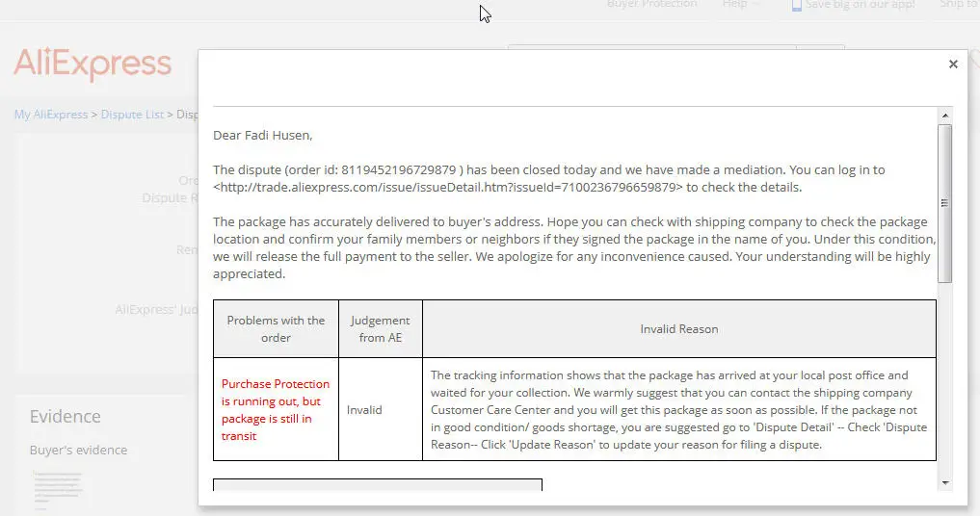
Task: Open Dispute List breadcrumb link
Action: (x=132, y=115)
